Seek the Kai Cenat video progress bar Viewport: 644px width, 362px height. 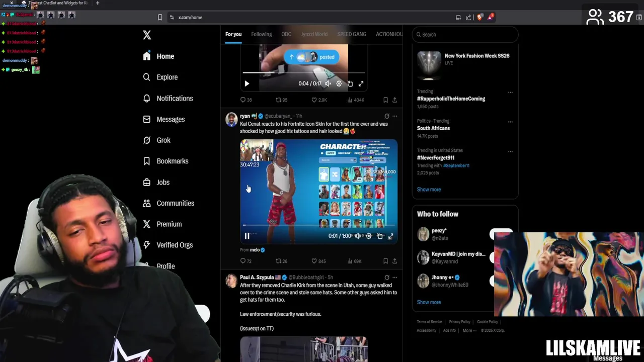point(318,225)
